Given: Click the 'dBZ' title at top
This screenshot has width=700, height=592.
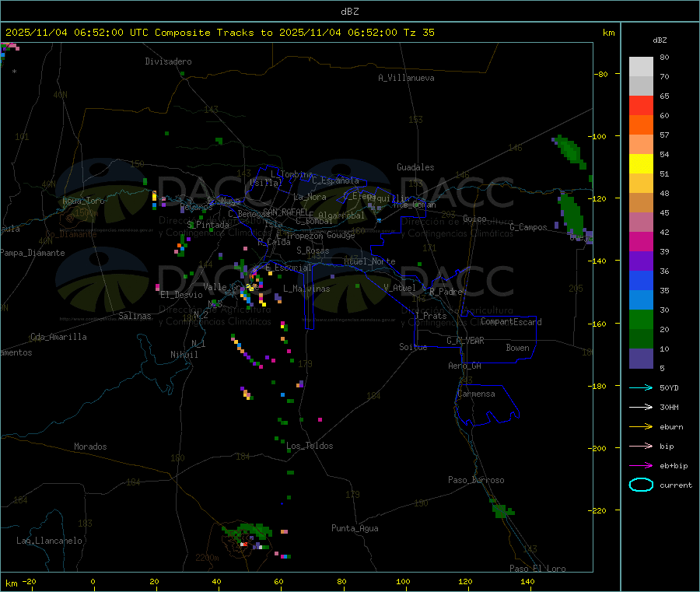Looking at the screenshot, I should [349, 12].
